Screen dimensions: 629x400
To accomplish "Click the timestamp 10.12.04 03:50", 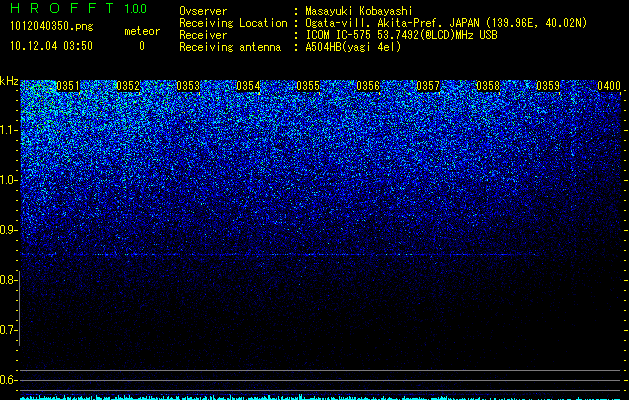I will (x=51, y=46).
